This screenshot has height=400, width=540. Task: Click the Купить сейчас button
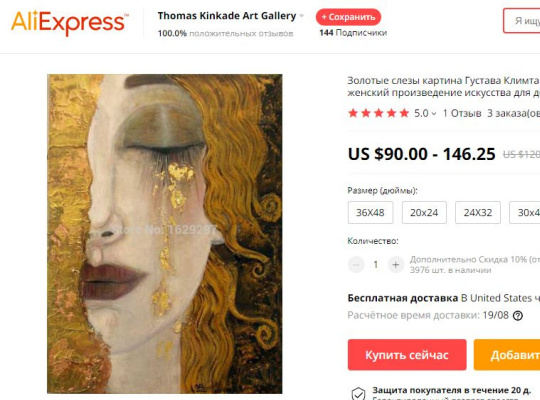(x=407, y=355)
